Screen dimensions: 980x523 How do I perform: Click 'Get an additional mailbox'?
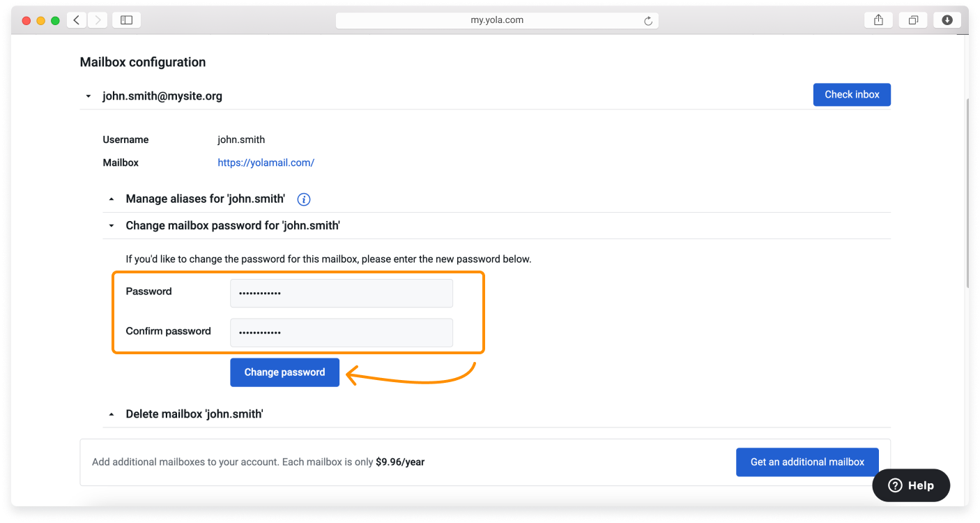(806, 462)
